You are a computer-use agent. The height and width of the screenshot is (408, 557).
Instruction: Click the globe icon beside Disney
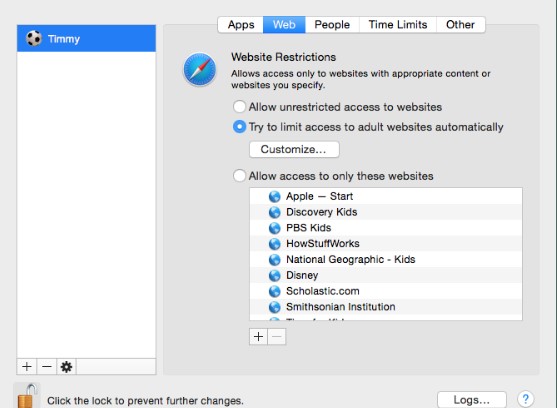(275, 276)
